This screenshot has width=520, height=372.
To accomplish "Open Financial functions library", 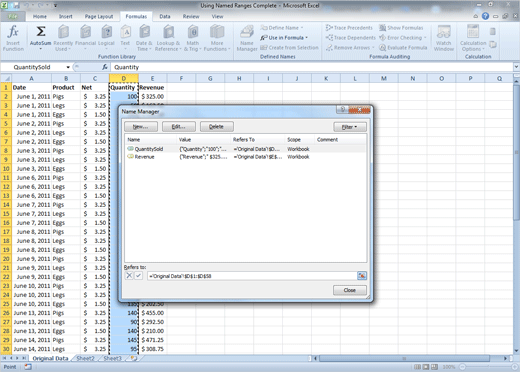I will (x=85, y=38).
